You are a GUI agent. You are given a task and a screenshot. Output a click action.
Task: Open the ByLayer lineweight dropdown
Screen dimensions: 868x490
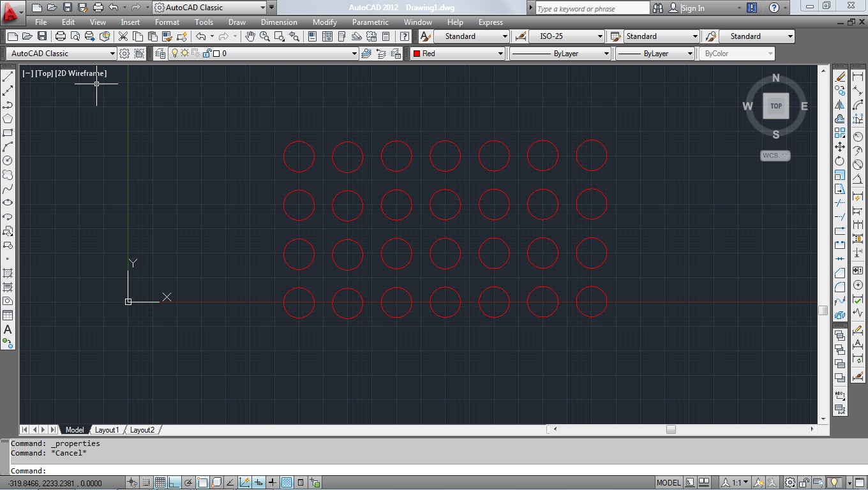click(655, 54)
